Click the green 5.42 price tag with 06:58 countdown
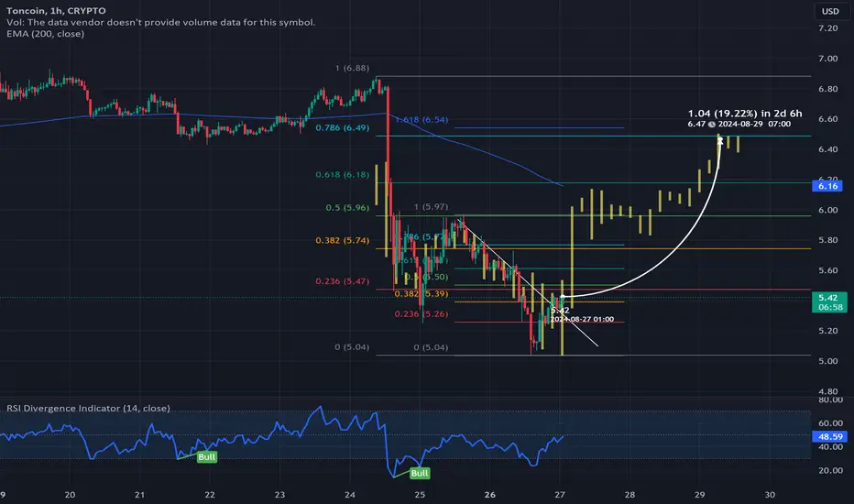This screenshot has height=504, width=854. 829,302
